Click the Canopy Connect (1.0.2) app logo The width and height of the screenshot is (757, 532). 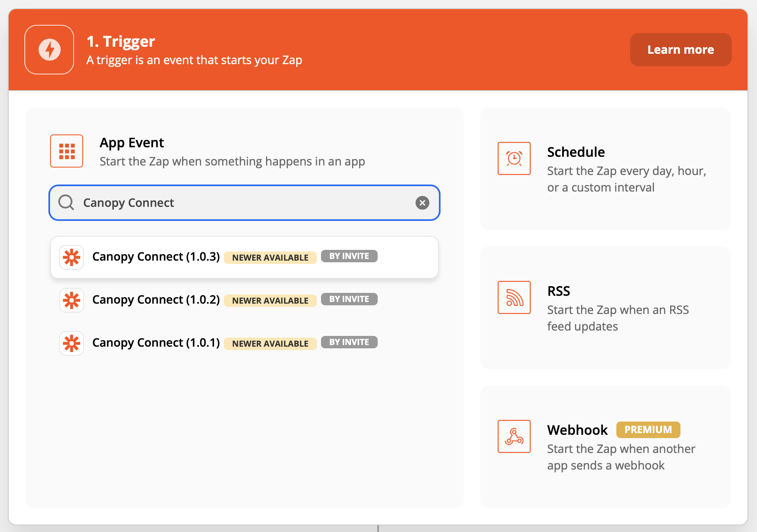[x=72, y=300]
